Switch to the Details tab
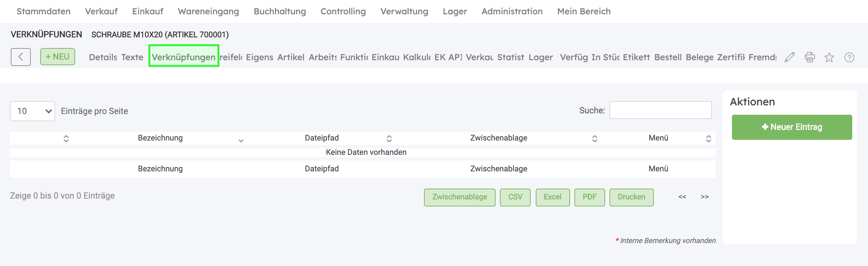The image size is (868, 266). tap(103, 57)
